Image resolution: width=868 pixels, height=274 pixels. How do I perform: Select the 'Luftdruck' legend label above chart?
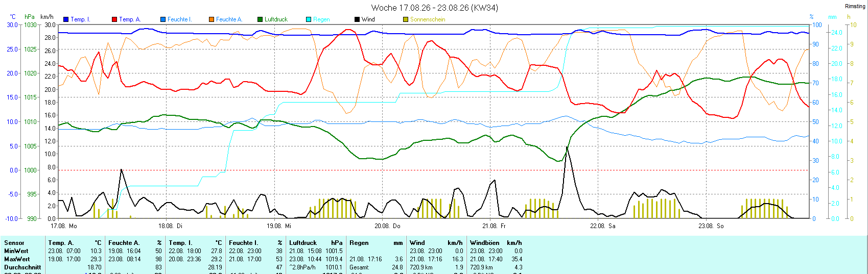(x=276, y=19)
